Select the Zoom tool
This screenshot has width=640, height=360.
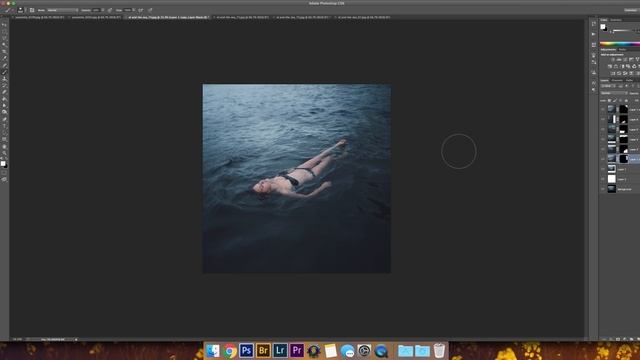[4, 153]
